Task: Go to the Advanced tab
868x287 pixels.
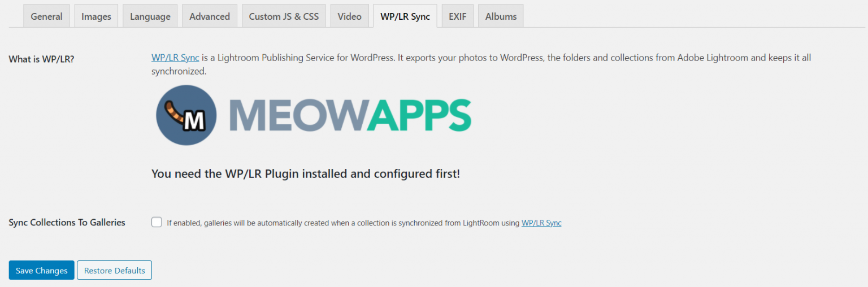Action: click(x=210, y=16)
